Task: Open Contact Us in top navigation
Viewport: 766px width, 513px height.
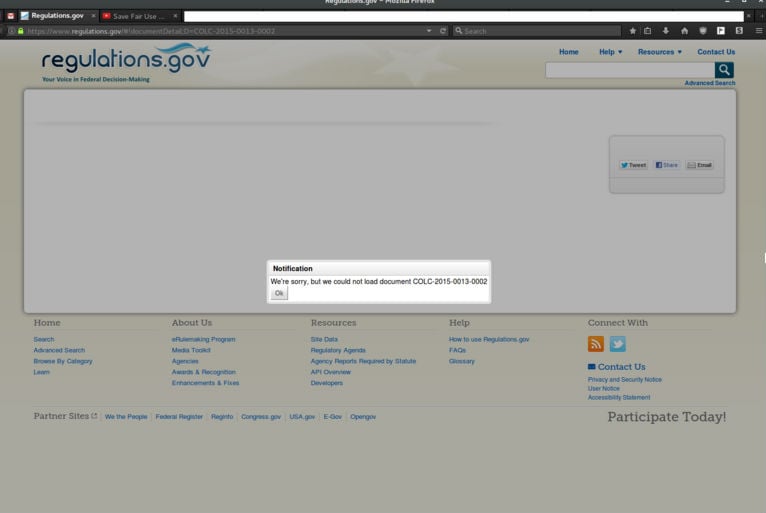Action: pyautogui.click(x=716, y=52)
